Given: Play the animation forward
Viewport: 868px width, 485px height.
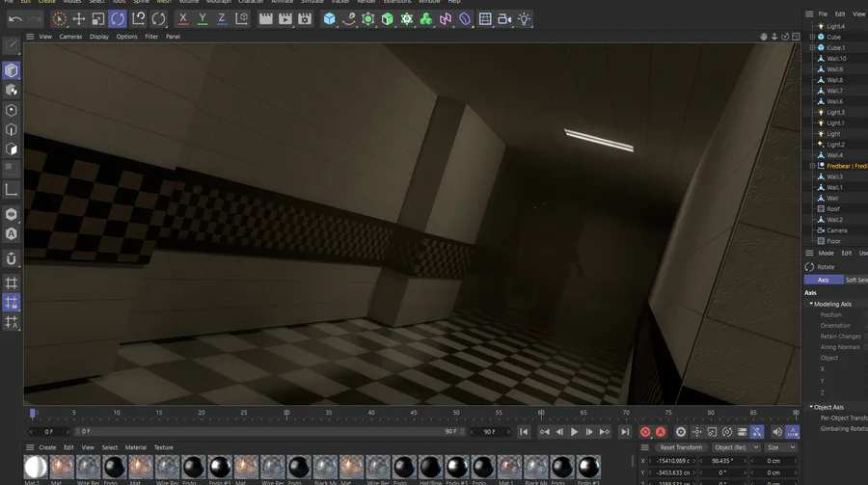Looking at the screenshot, I should tap(574, 432).
